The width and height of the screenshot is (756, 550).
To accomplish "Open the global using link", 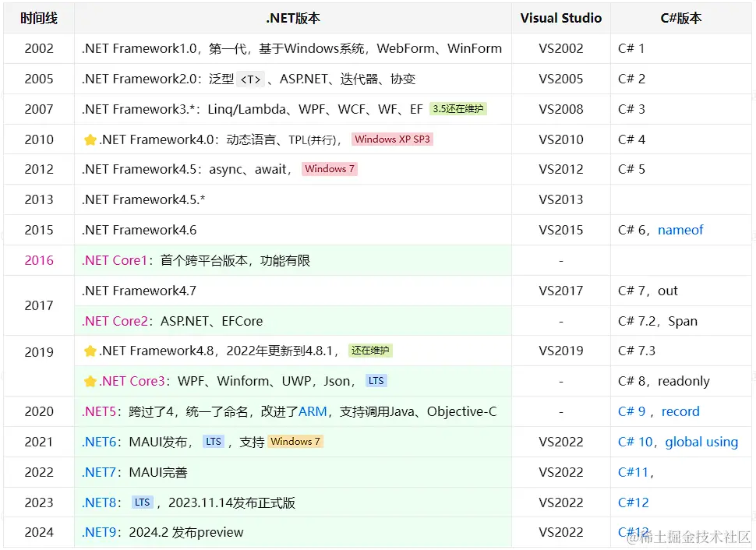I will 701,442.
